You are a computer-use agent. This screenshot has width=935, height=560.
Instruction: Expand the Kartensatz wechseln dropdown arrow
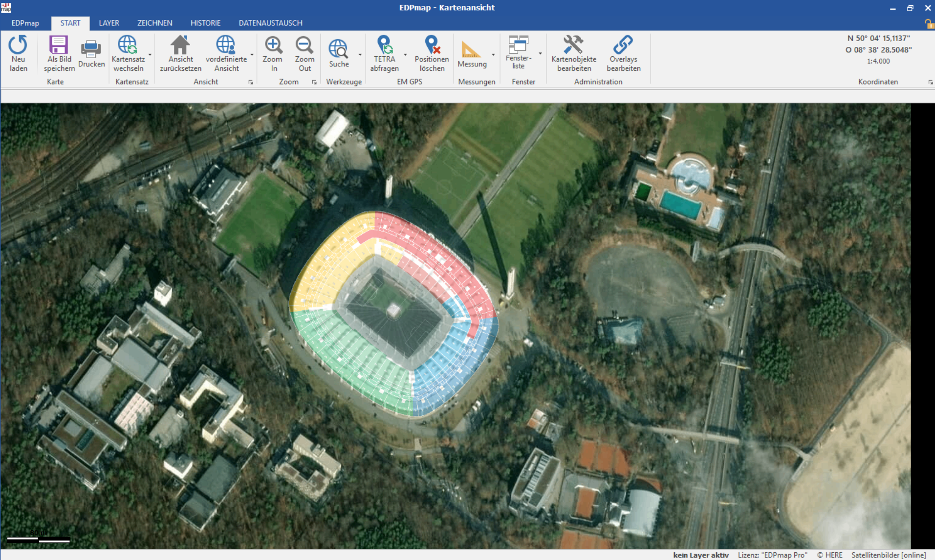tap(150, 55)
